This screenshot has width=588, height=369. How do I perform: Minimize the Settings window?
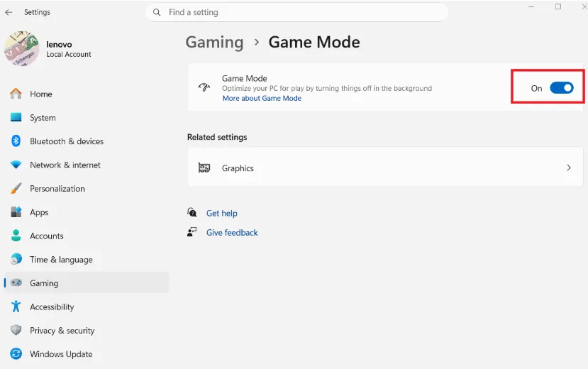[x=531, y=7]
